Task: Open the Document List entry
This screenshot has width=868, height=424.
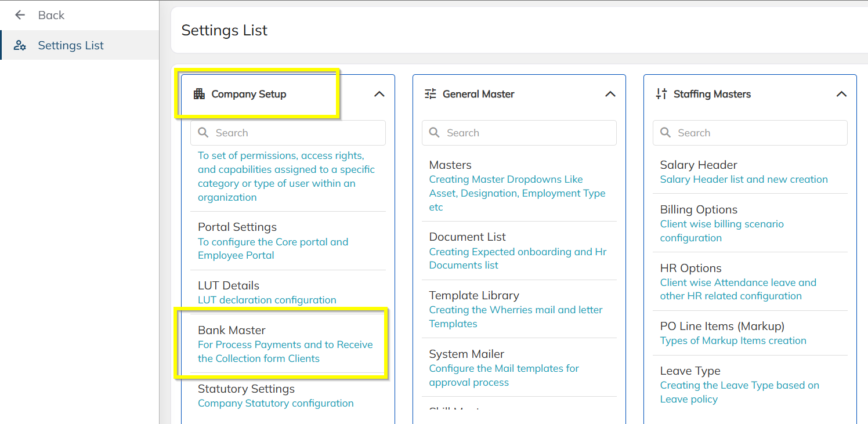Action: click(x=467, y=237)
